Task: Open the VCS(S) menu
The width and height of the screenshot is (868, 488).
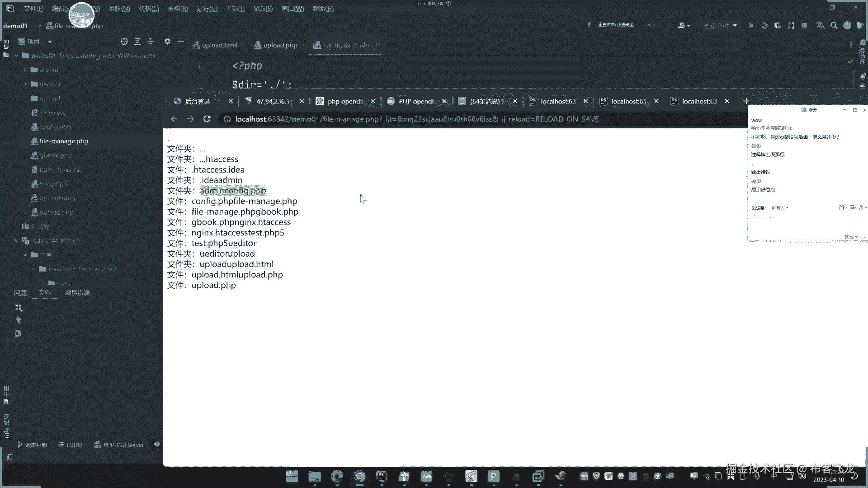Action: 263,9
